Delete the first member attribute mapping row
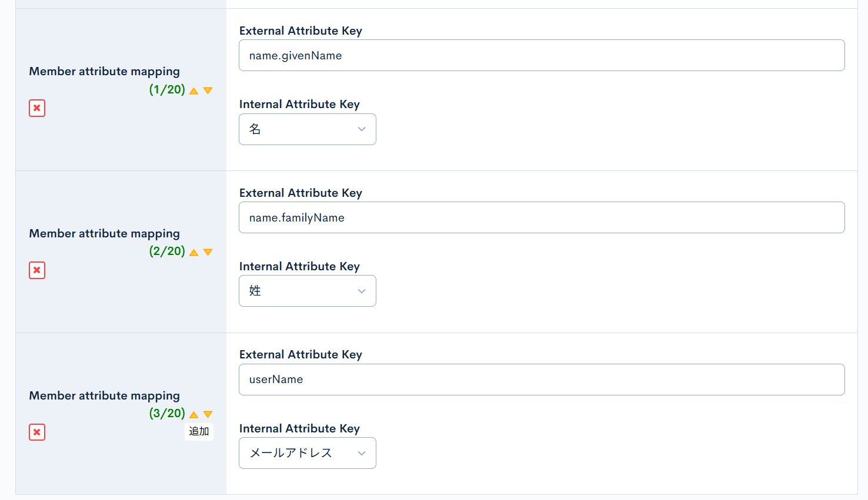This screenshot has width=868, height=500. point(36,108)
